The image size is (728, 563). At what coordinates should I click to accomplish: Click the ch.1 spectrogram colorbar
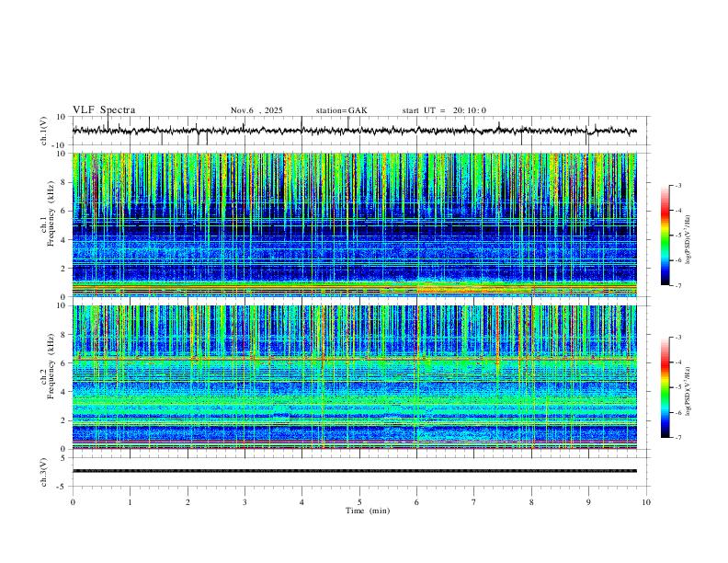coord(665,236)
